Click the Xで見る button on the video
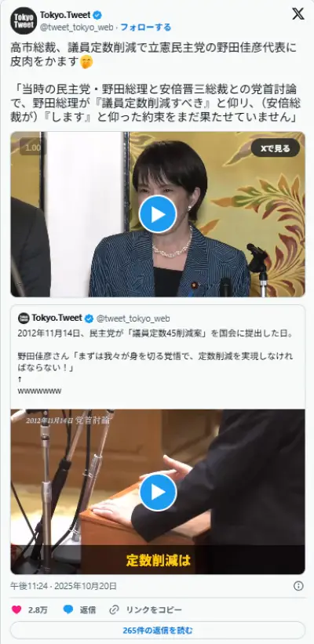The height and width of the screenshot is (644, 314). click(276, 147)
